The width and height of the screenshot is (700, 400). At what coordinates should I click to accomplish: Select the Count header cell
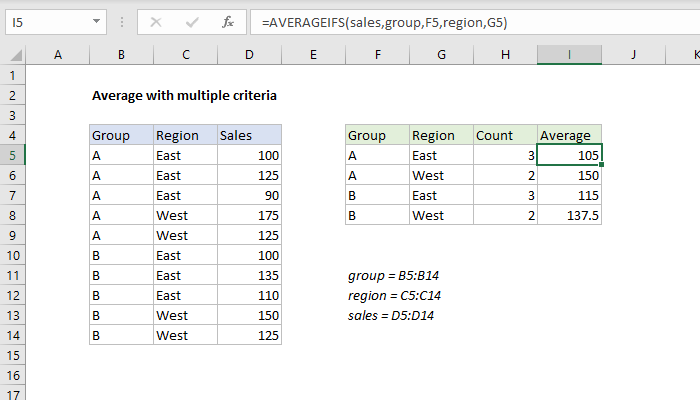click(505, 135)
